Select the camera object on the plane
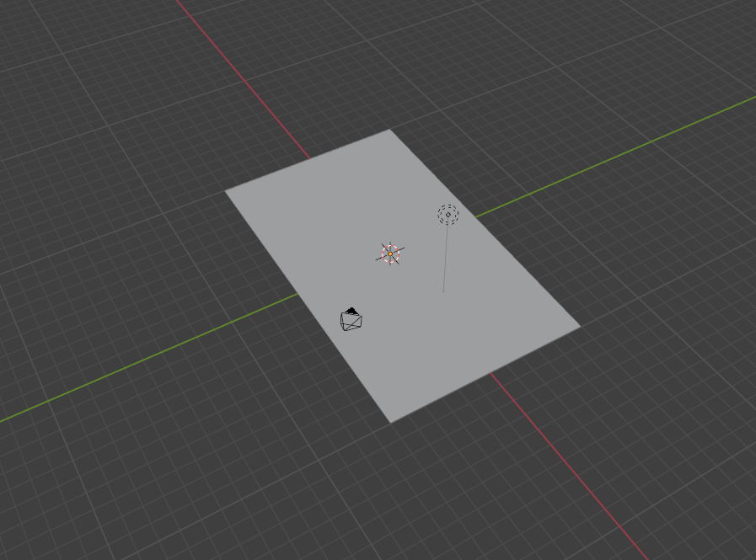 tap(351, 320)
